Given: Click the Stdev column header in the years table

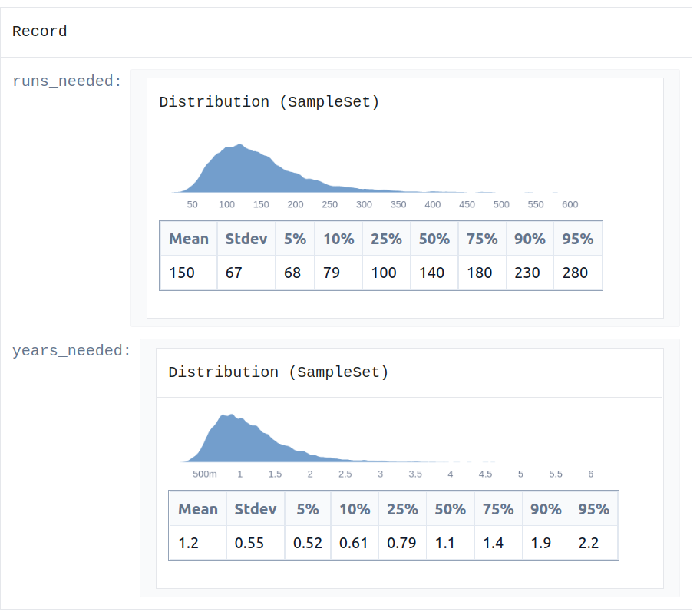Looking at the screenshot, I should click(256, 509).
